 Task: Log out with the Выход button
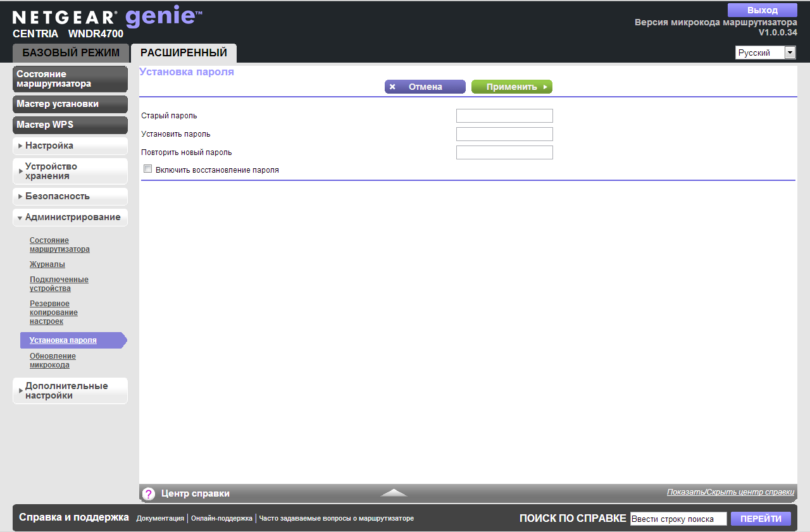762,10
